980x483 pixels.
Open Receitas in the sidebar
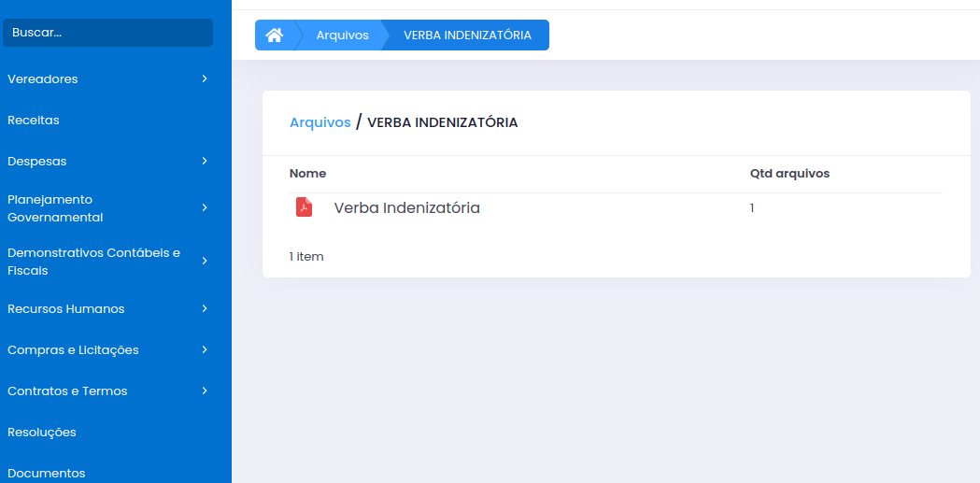34,121
